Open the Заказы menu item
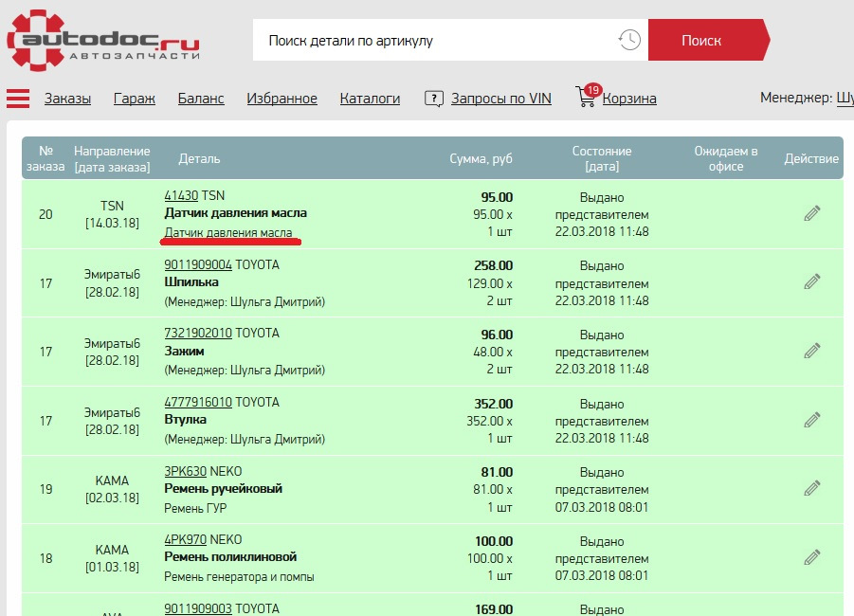Screen dimensions: 854x616 tap(67, 99)
